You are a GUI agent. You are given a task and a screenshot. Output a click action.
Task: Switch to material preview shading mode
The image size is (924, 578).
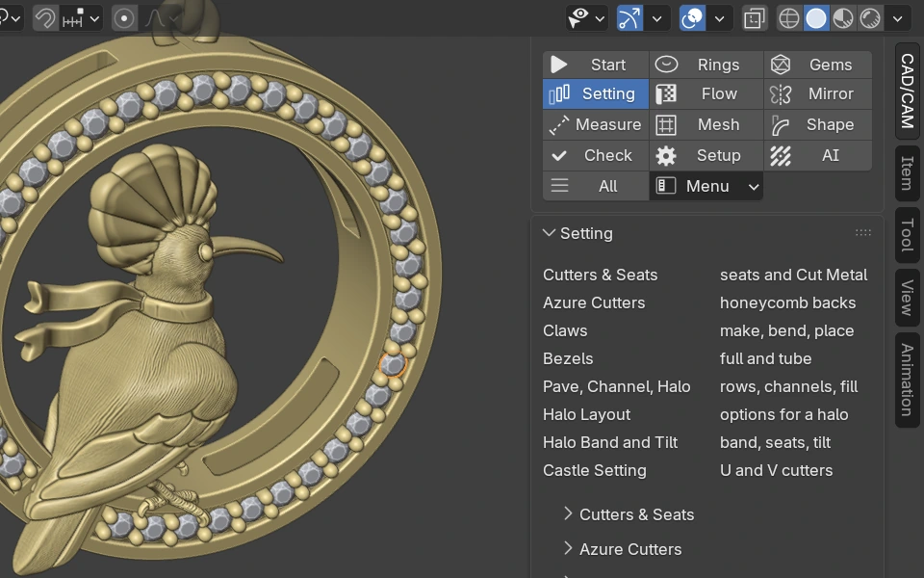pos(843,18)
